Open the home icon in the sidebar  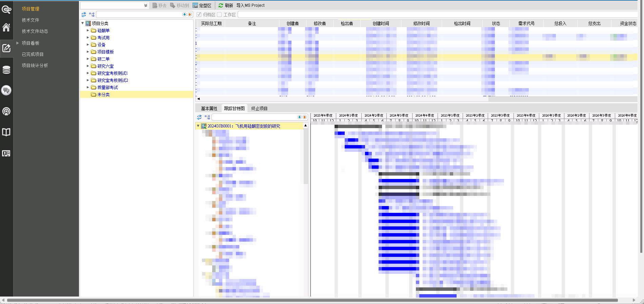pos(6,27)
